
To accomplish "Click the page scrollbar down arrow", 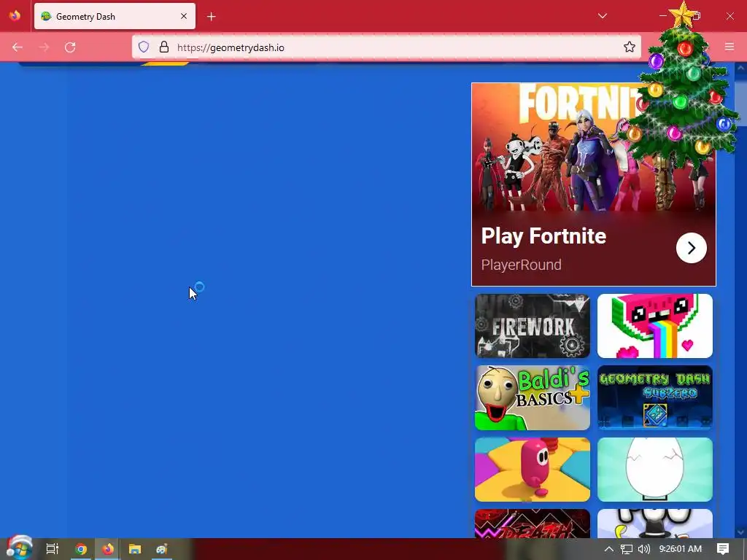I will (740, 532).
